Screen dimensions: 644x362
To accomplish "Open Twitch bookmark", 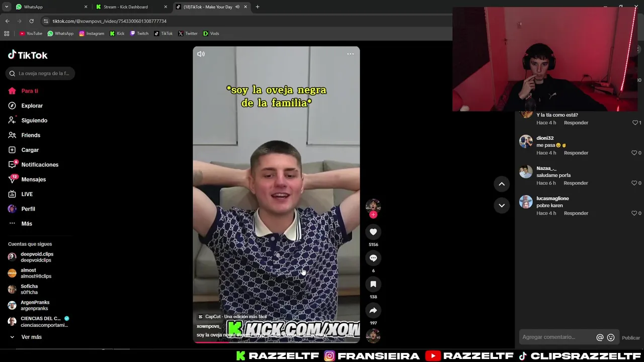I will (x=139, y=34).
